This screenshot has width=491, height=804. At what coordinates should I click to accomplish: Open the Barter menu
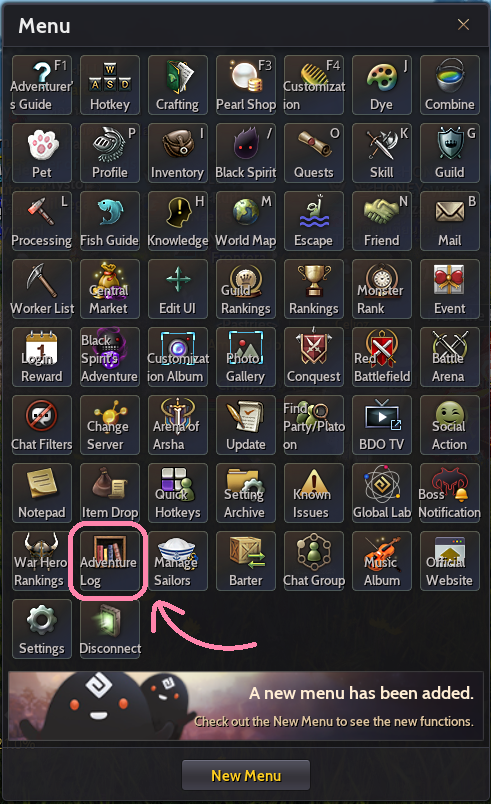pos(246,561)
